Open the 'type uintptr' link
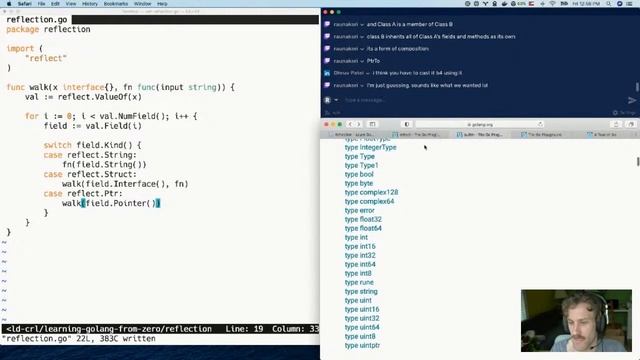640x360 pixels. click(x=362, y=345)
